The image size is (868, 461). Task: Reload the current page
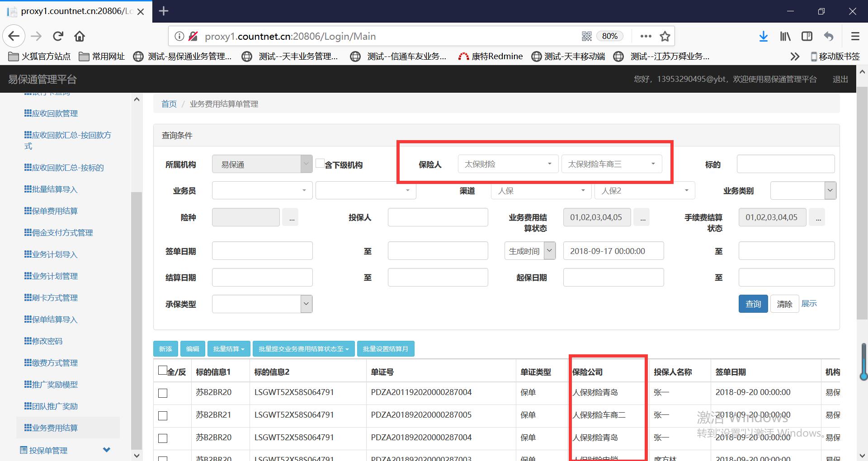(x=58, y=36)
